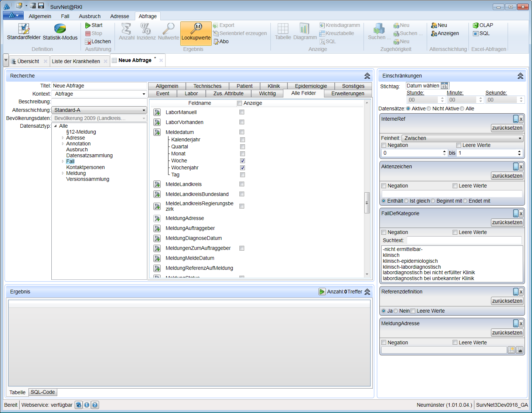Click the Standardfelder icon in the ribbon
The height and width of the screenshot is (413, 532).
(x=24, y=29)
